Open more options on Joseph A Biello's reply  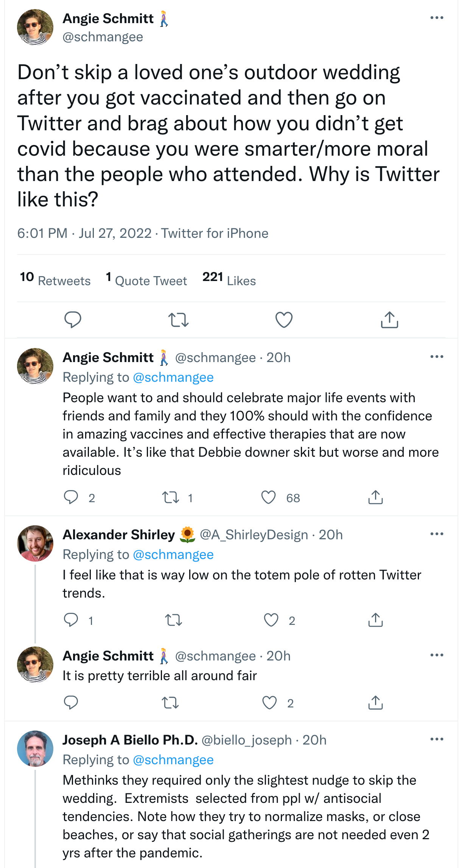437,739
